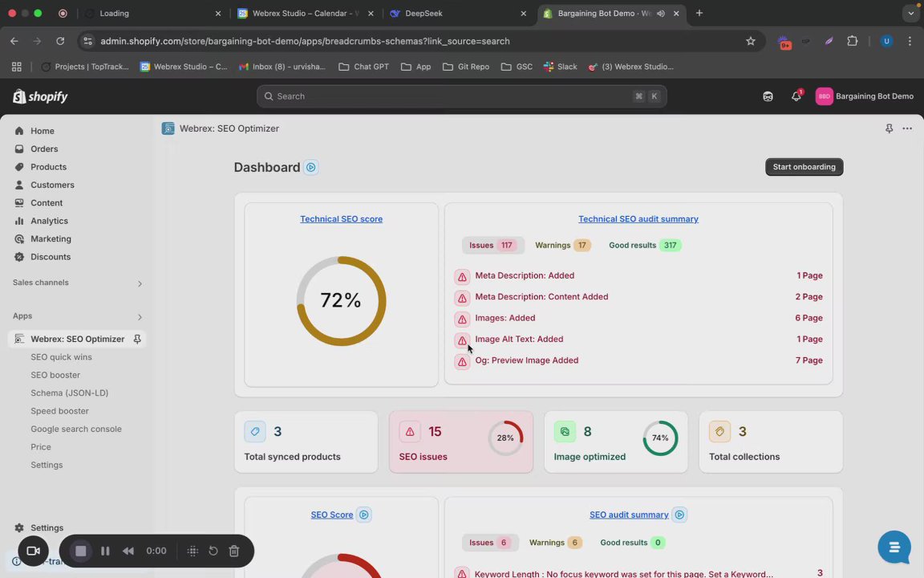Play the SEO audit summary video icon

[x=679, y=515]
